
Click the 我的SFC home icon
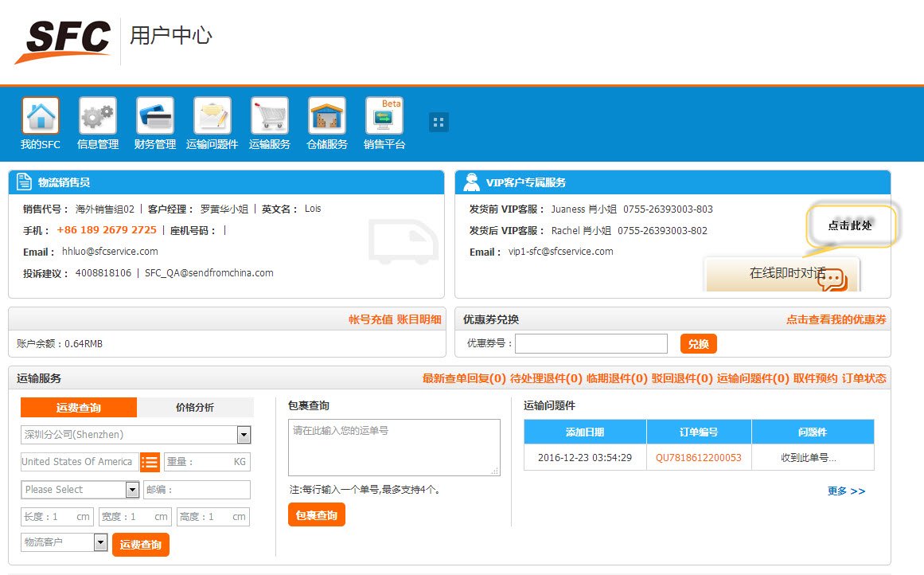click(40, 116)
